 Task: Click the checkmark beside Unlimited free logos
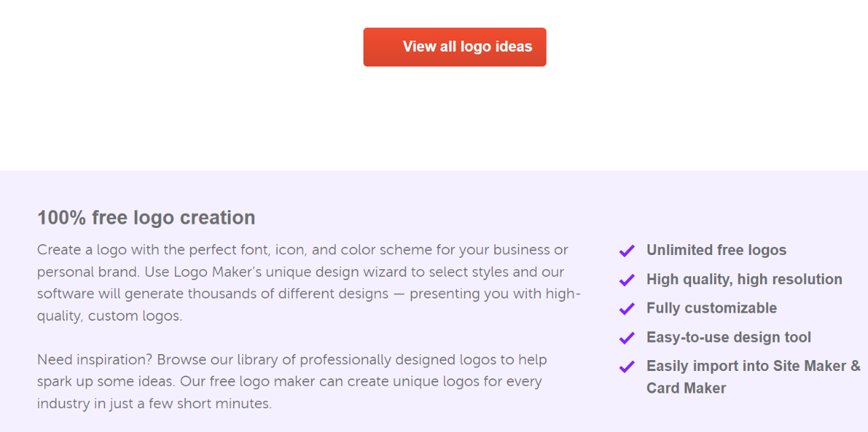[x=627, y=251]
